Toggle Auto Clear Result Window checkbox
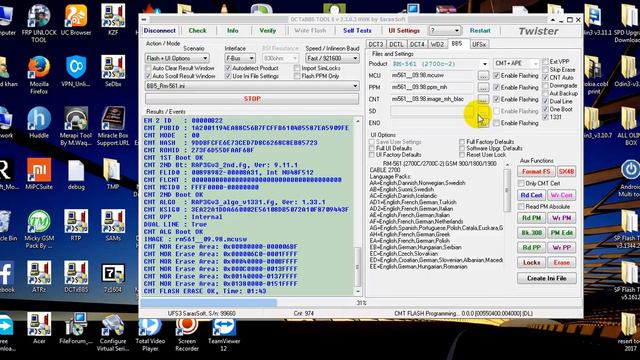The image size is (640, 360). 149,68
